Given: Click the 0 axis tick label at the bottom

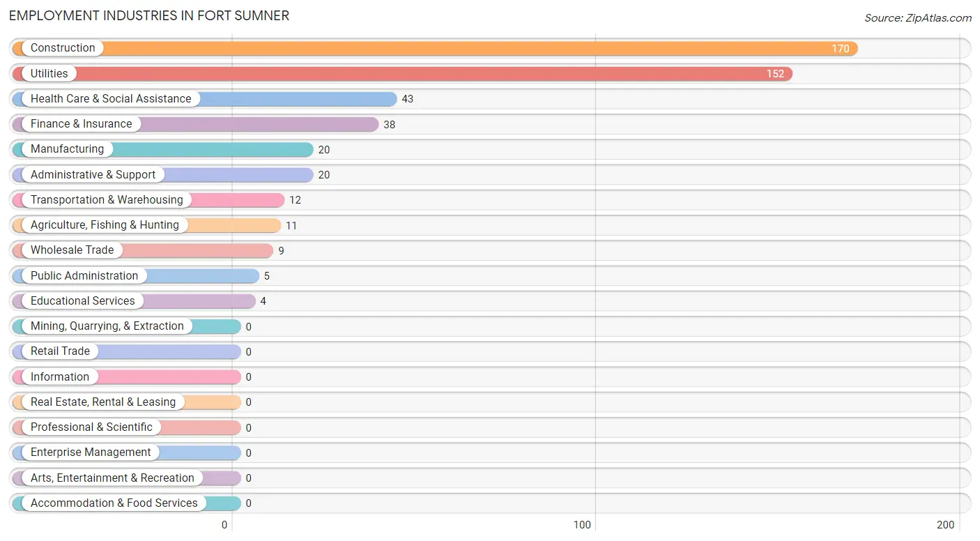Looking at the screenshot, I should tap(224, 525).
